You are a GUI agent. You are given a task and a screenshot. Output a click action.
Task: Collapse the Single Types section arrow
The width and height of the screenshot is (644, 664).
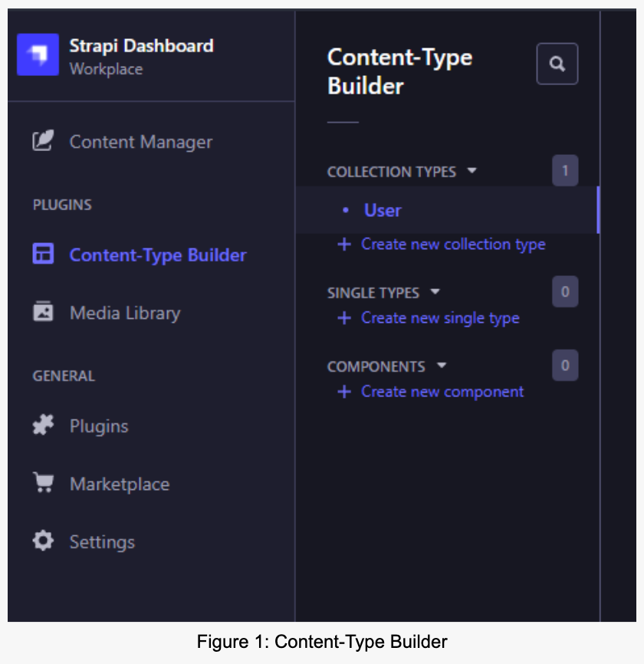[435, 292]
